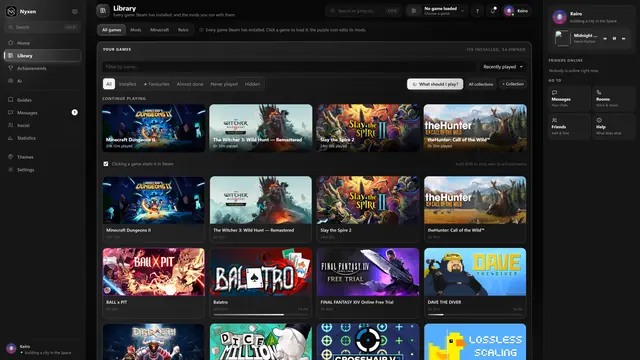The image size is (640, 360).
Task: Select Crosshair V2 game card
Action: pyautogui.click(x=368, y=342)
